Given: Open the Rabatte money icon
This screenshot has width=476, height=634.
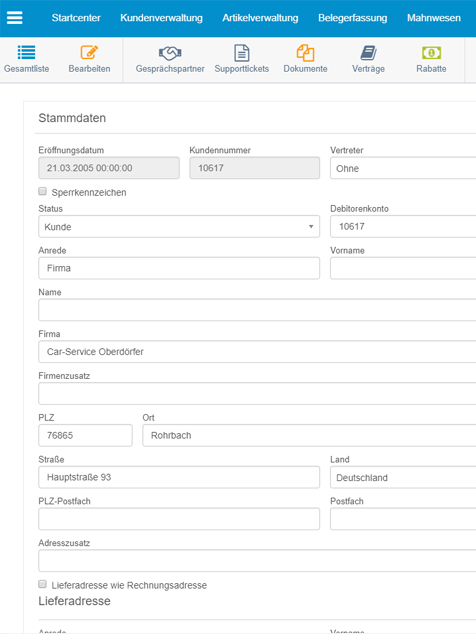Looking at the screenshot, I should 431,53.
